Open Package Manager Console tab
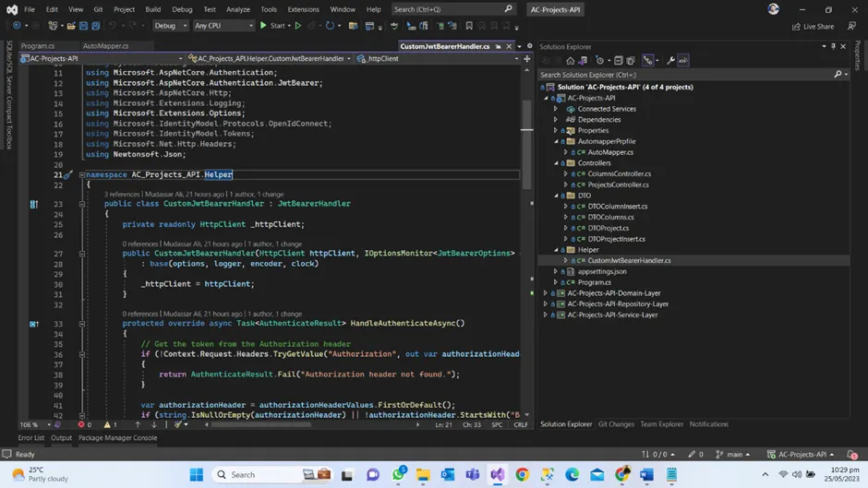The height and width of the screenshot is (488, 868). tap(117, 438)
